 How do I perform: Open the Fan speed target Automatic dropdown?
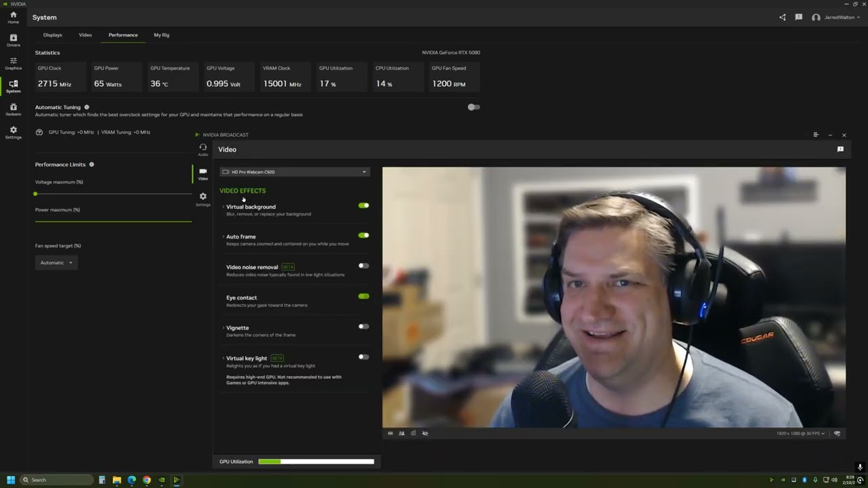(x=56, y=262)
